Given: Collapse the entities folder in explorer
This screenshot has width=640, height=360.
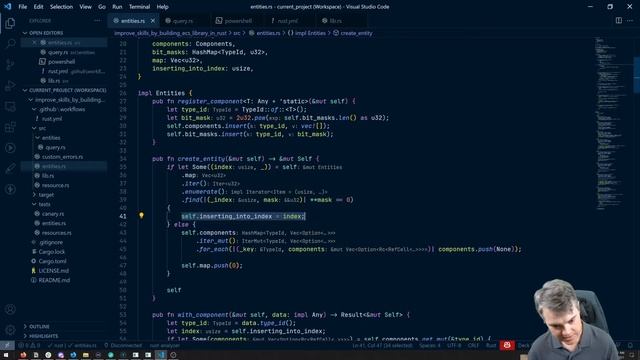Looking at the screenshot, I should pyautogui.click(x=51, y=138).
